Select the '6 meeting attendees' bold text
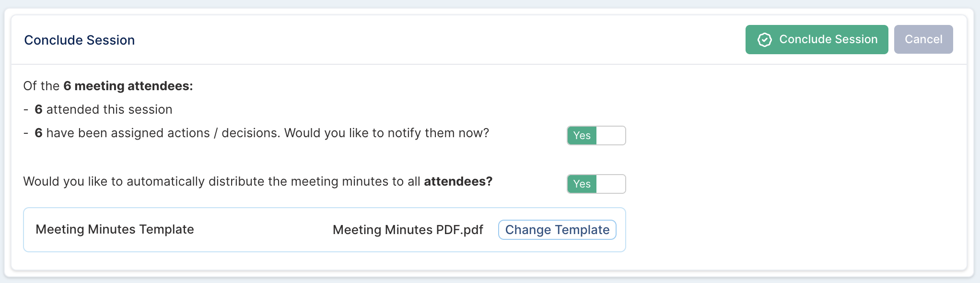The height and width of the screenshot is (283, 980). pos(128,86)
